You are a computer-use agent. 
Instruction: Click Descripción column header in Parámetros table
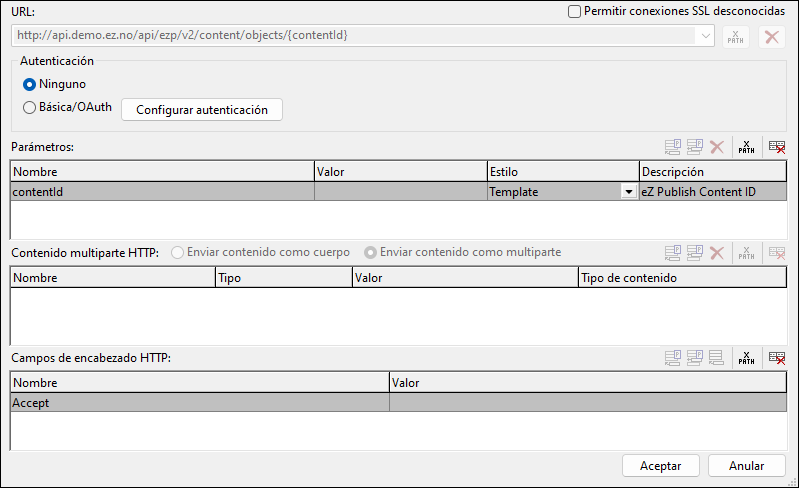712,172
